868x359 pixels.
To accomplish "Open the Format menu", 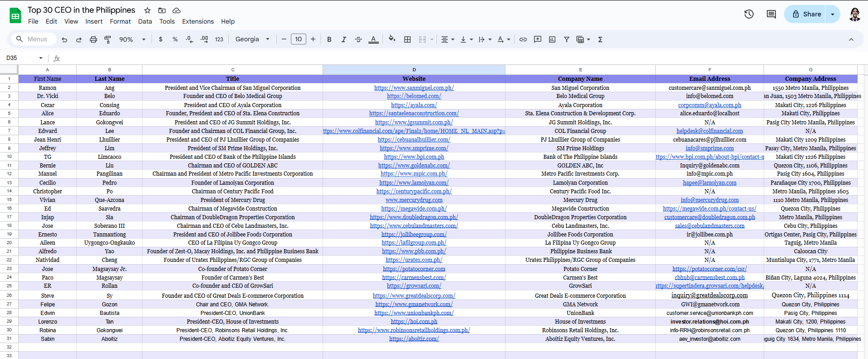I will click(x=120, y=21).
